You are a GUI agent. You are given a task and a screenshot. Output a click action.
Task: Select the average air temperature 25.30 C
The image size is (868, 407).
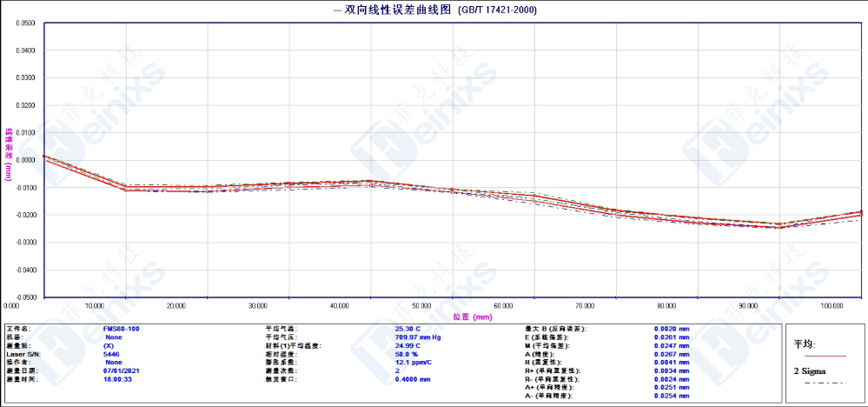pyautogui.click(x=407, y=329)
